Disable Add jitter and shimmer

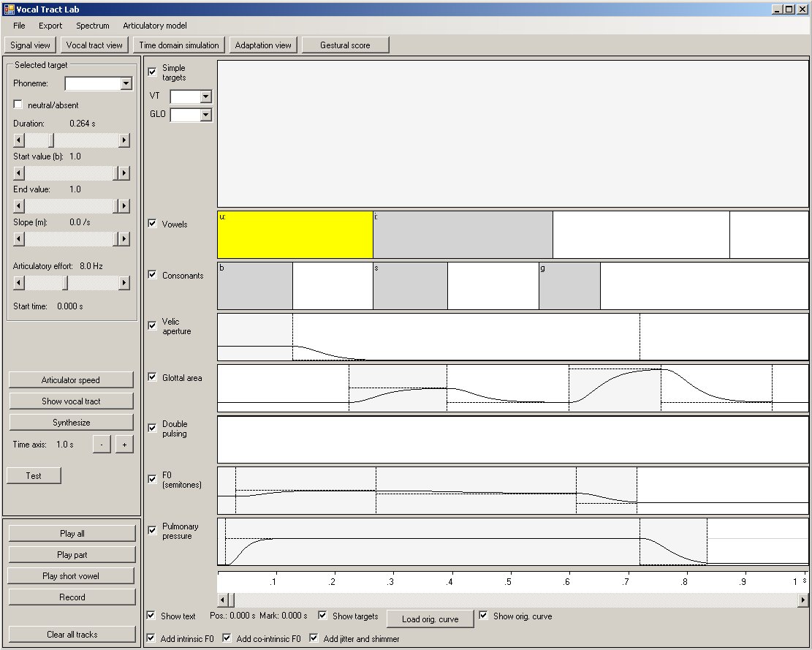pyautogui.click(x=315, y=638)
